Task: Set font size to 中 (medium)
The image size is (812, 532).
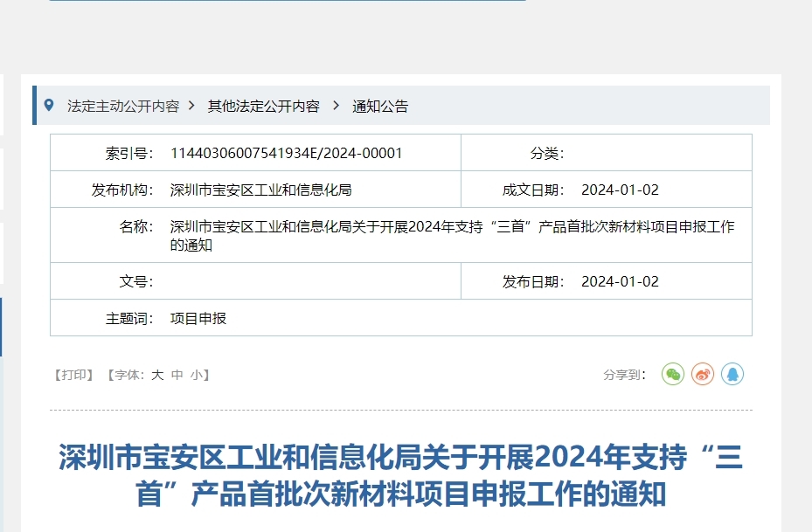Action: pyautogui.click(x=177, y=375)
